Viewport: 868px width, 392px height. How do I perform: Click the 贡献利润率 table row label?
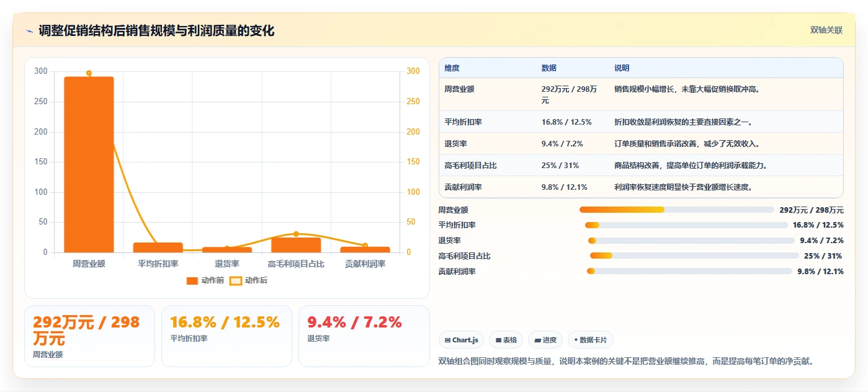[463, 187]
